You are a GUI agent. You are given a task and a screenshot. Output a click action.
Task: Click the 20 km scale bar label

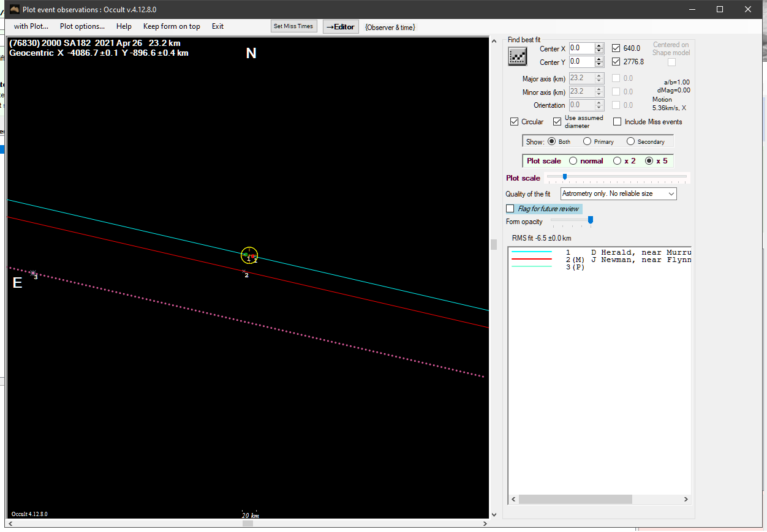point(250,515)
